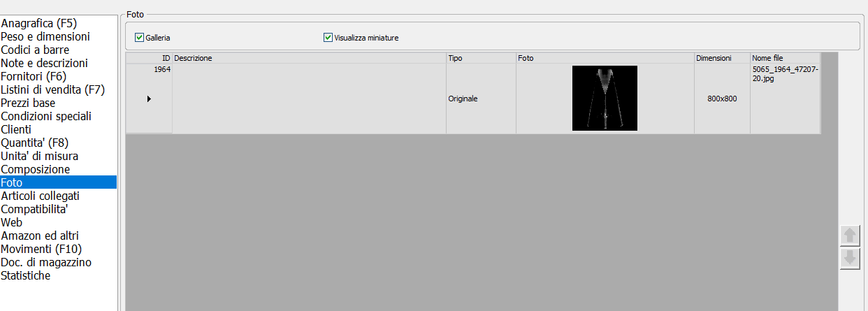The height and width of the screenshot is (311, 868).
Task: Go to Compatibilita' section
Action: [x=34, y=209]
